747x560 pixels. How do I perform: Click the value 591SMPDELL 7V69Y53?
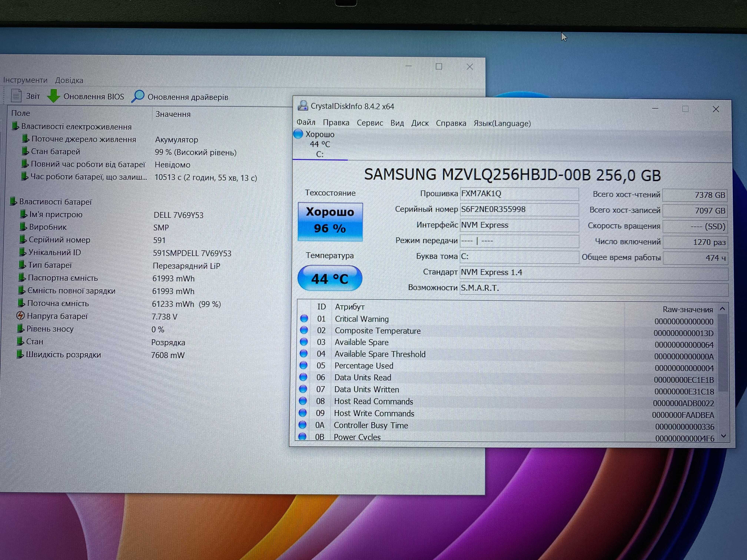point(192,253)
